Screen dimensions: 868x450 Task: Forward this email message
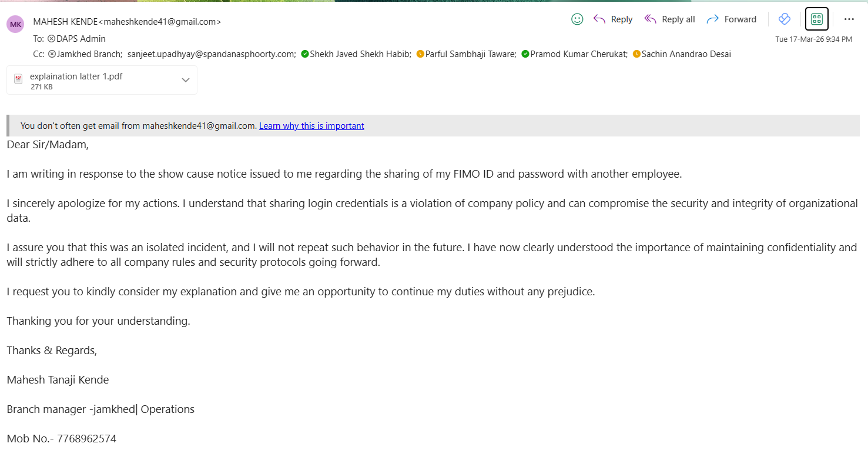click(x=732, y=19)
